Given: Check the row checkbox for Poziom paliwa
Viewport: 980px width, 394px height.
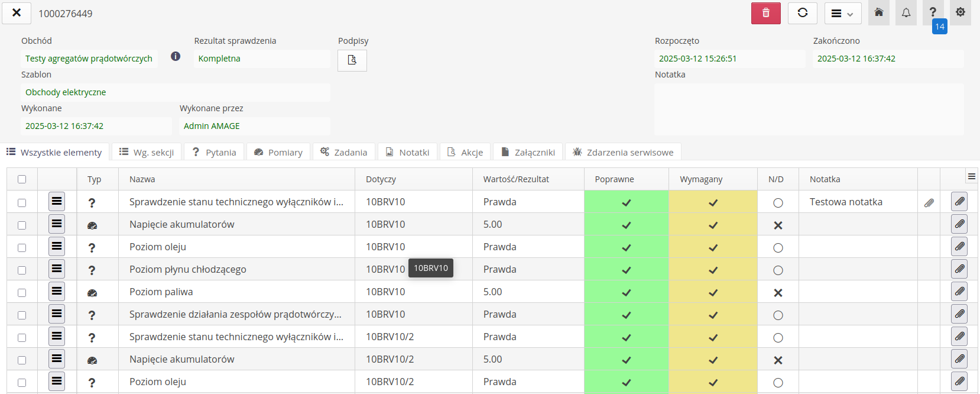Looking at the screenshot, I should coord(22,292).
